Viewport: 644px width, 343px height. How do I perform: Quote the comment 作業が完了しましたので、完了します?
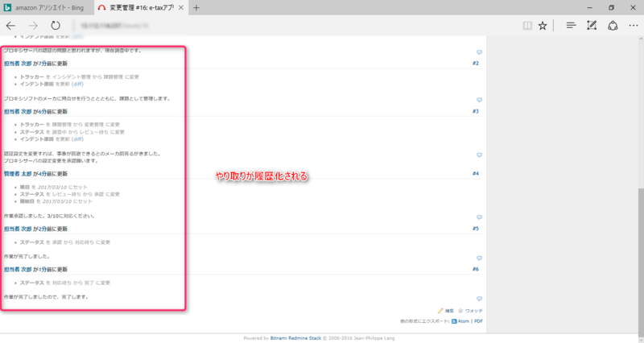coord(479,299)
